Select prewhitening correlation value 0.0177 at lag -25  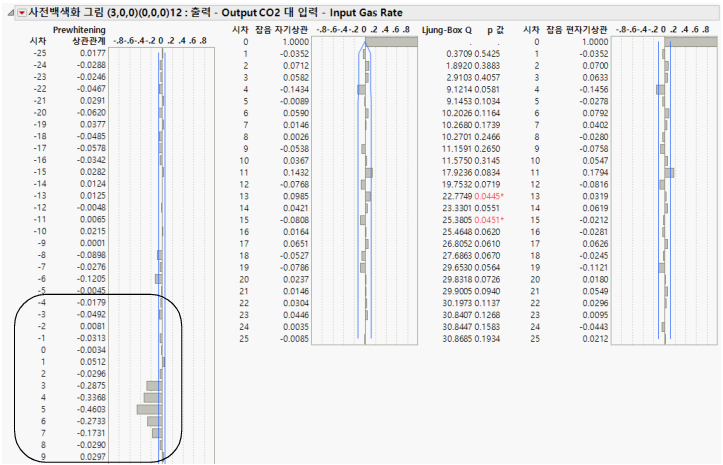93,53
